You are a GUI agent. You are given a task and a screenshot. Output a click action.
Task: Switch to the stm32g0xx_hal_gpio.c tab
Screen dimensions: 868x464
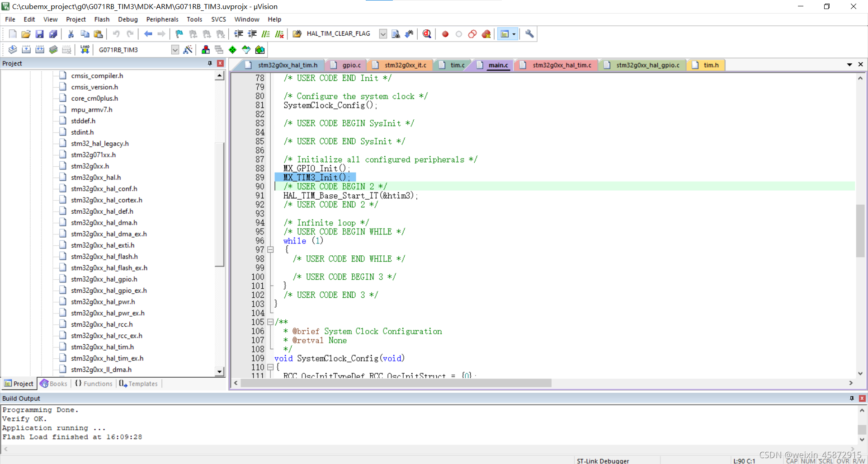pos(642,65)
